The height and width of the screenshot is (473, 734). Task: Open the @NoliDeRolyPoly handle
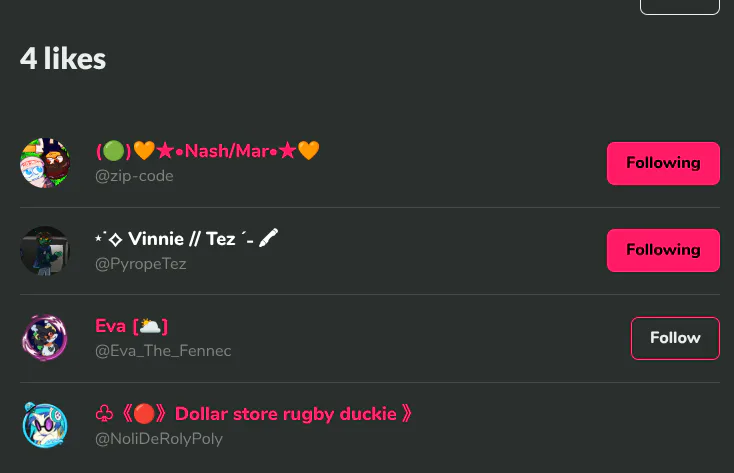tap(159, 439)
